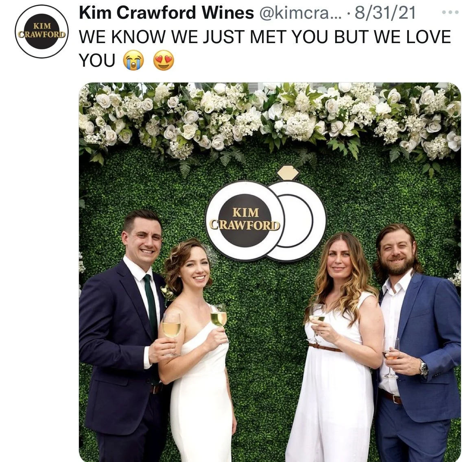Click the Kim Crawford profile avatar
The height and width of the screenshot is (462, 476).
[x=41, y=31]
